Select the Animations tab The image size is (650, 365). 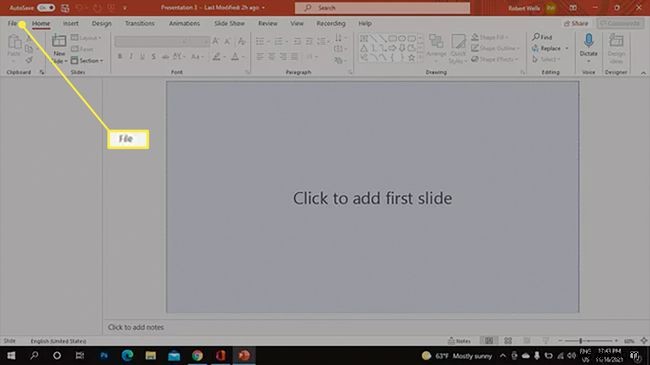[x=184, y=24]
